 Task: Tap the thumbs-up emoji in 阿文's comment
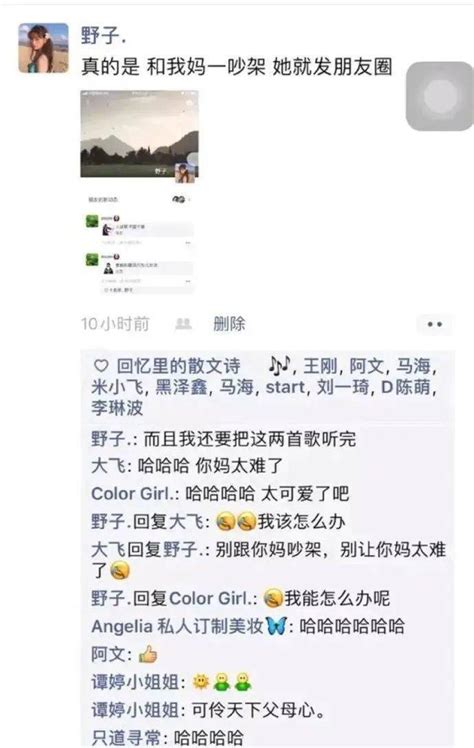[148, 654]
